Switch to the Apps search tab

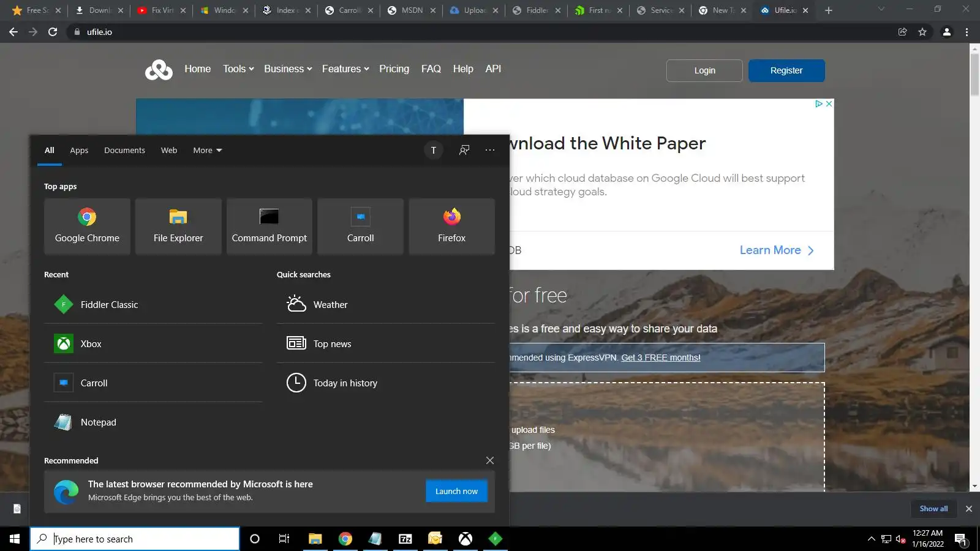coord(79,150)
